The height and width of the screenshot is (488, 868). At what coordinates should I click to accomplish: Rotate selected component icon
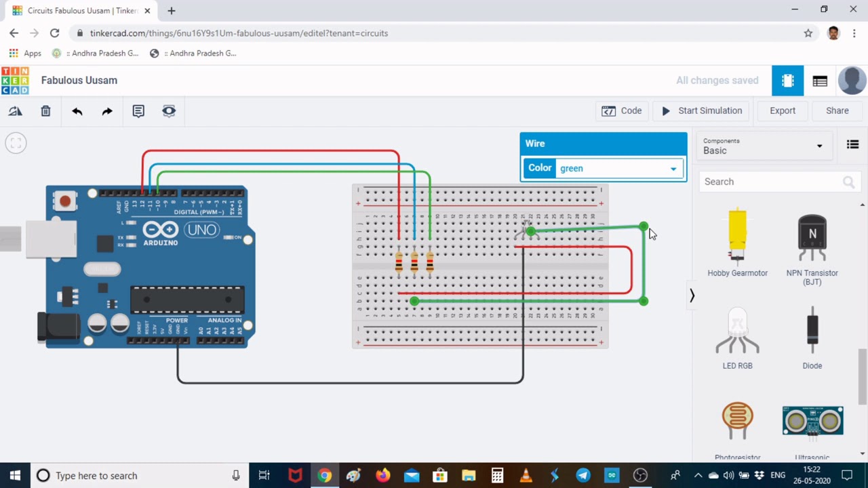click(15, 111)
